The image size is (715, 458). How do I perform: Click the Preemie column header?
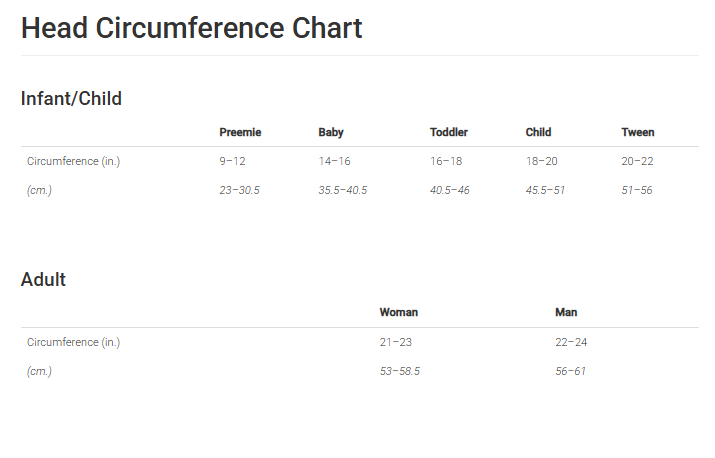pyautogui.click(x=240, y=132)
